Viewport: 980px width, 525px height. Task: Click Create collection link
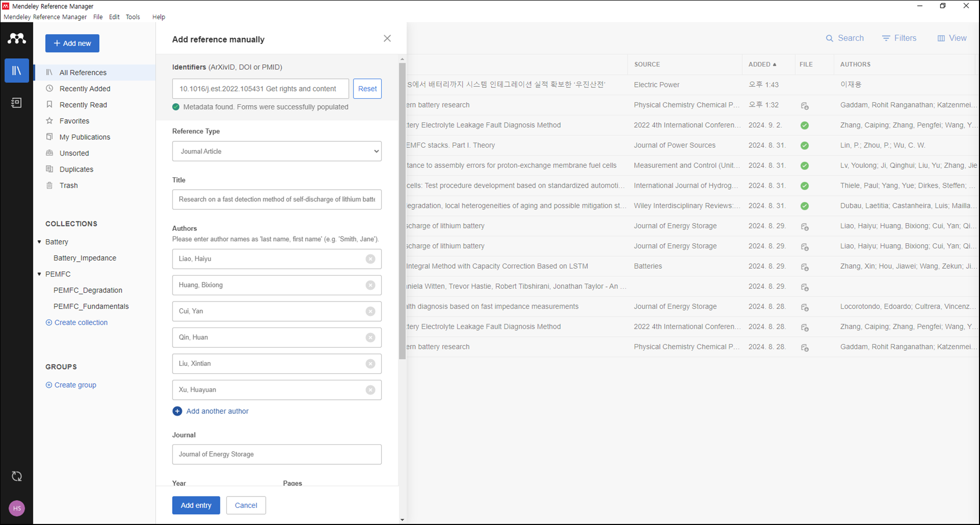point(76,322)
